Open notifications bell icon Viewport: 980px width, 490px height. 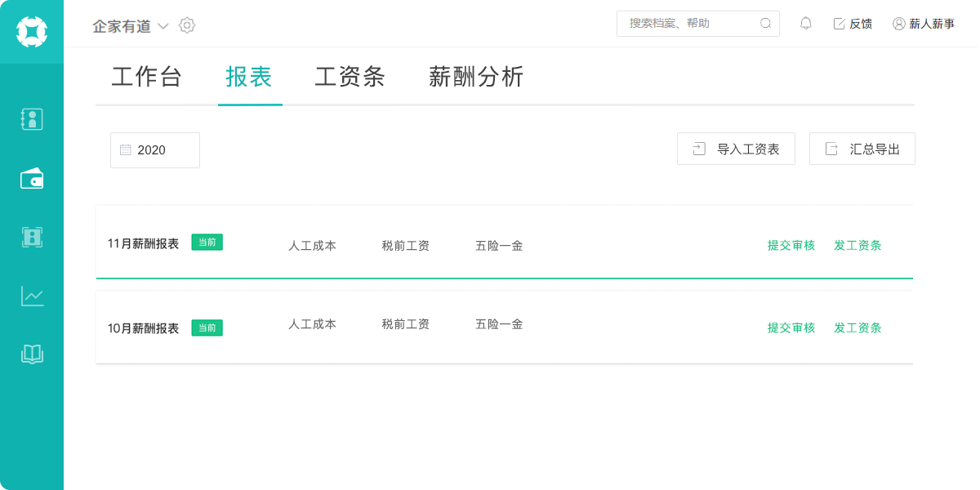pos(806,24)
